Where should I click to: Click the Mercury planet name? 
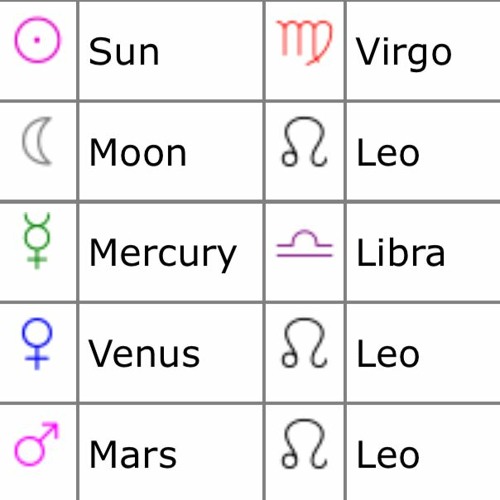[163, 254]
